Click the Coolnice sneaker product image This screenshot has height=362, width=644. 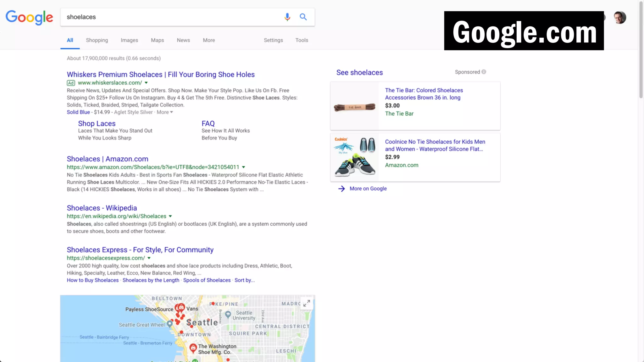(x=355, y=157)
